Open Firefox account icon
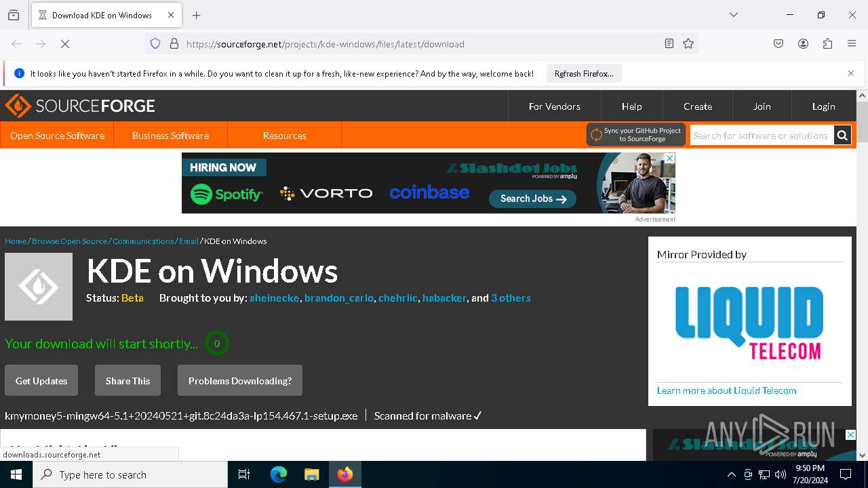 coord(803,44)
